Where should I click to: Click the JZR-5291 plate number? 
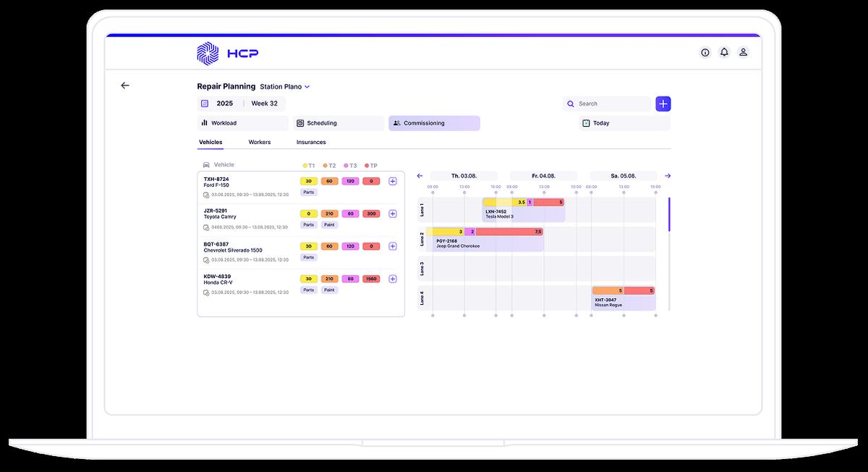click(x=216, y=211)
